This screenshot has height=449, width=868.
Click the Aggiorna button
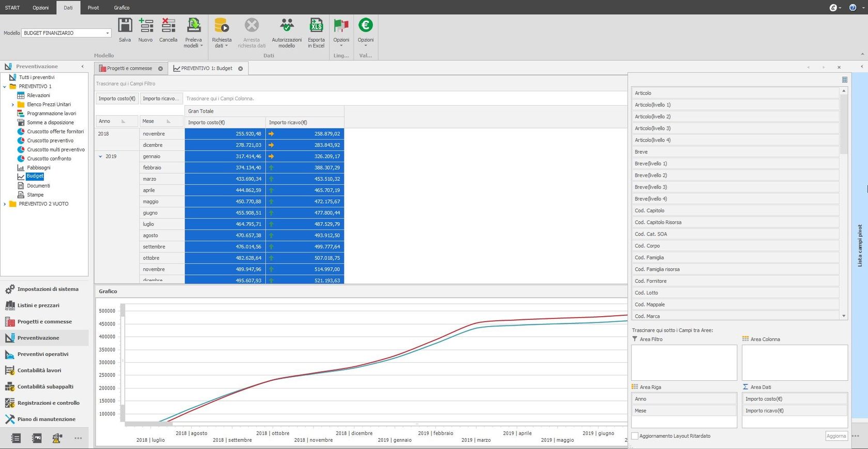835,436
